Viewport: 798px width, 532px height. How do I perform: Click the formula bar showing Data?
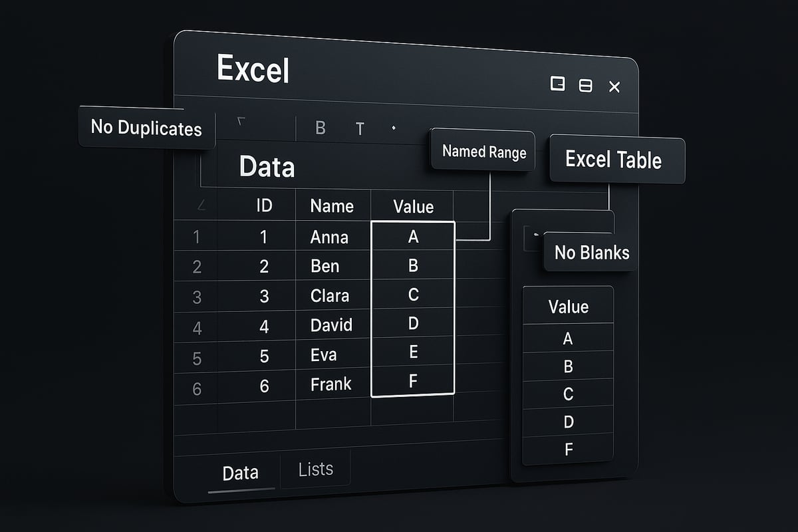(x=267, y=168)
